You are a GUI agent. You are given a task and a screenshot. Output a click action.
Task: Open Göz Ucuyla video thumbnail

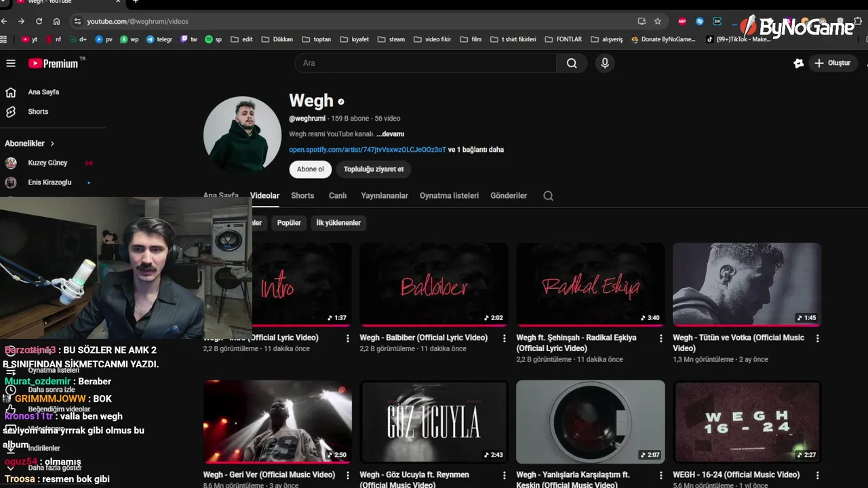point(434,422)
